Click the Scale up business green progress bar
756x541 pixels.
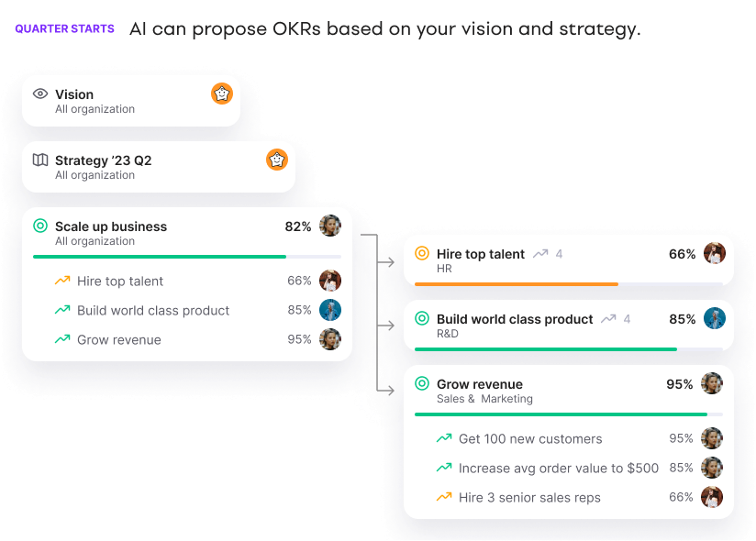[x=160, y=257]
